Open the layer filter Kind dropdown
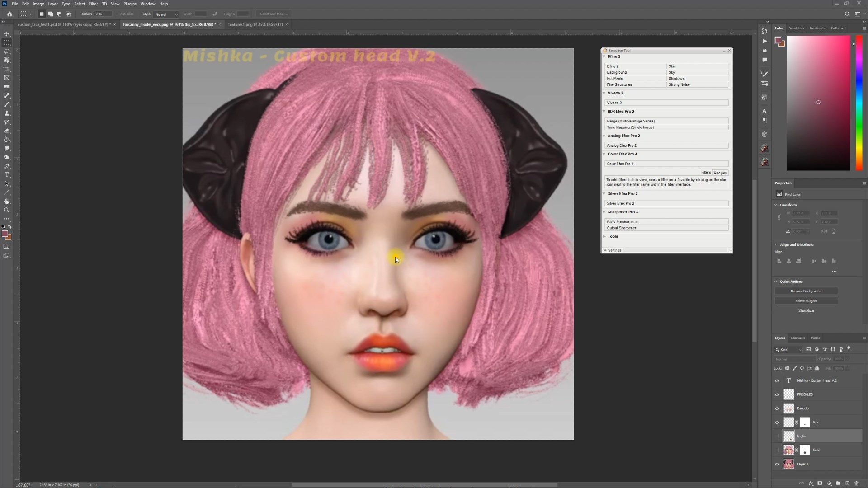 [789, 350]
